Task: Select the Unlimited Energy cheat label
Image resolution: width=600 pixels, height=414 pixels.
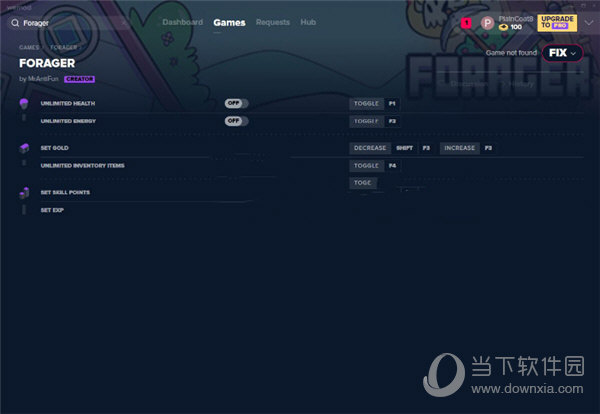Action: tap(68, 121)
